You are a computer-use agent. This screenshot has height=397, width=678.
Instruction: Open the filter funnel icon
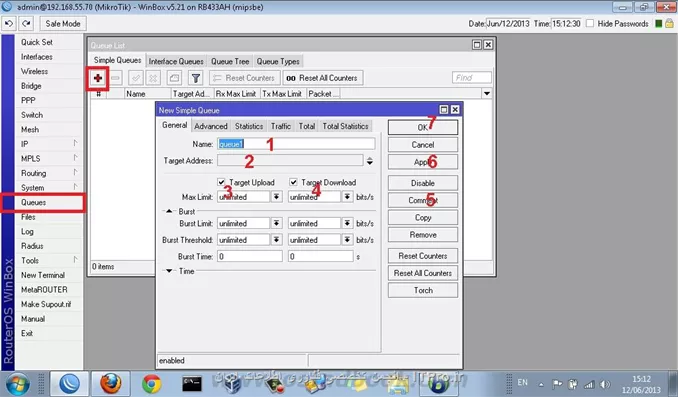point(196,78)
